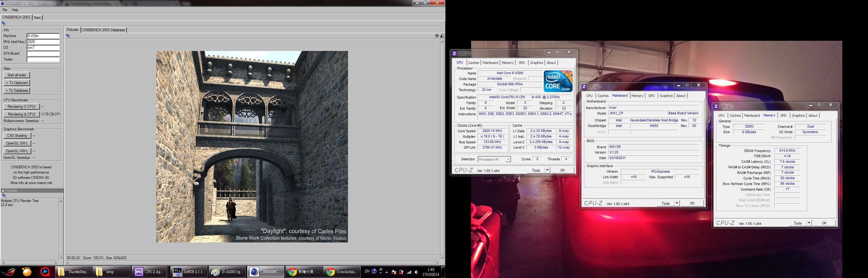Open the setup folder on the taskbar
The width and height of the screenshot is (868, 278).
click(x=112, y=272)
